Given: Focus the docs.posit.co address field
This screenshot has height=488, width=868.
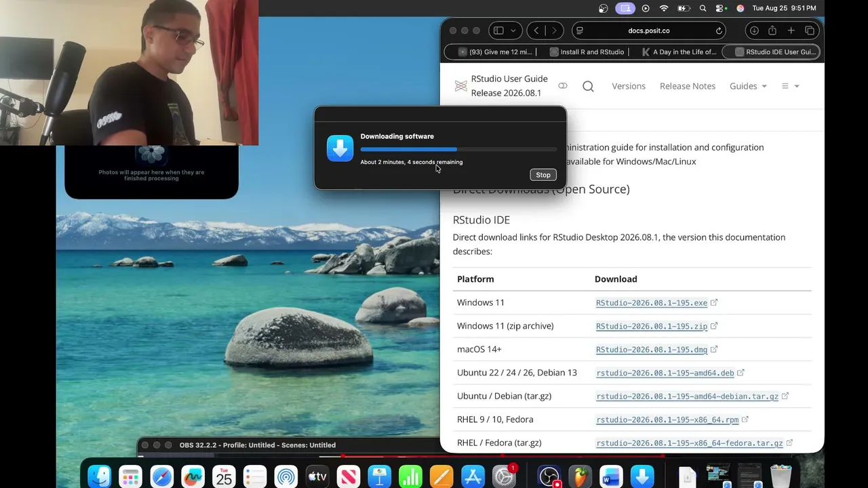Looking at the screenshot, I should tap(649, 30).
